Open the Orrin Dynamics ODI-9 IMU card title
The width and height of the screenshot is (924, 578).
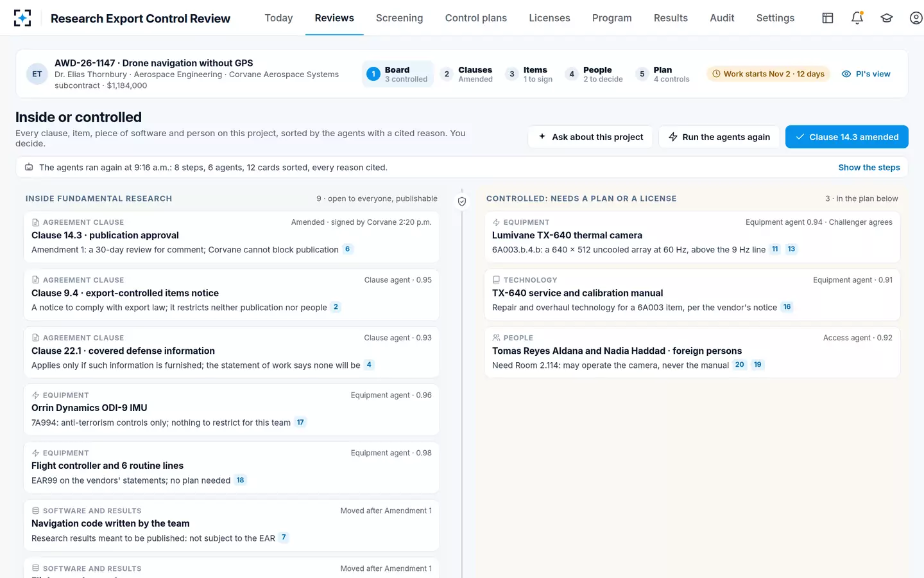coord(89,408)
